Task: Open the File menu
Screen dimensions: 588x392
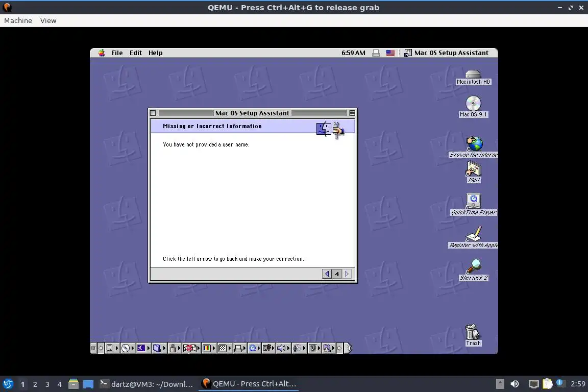Action: click(117, 53)
